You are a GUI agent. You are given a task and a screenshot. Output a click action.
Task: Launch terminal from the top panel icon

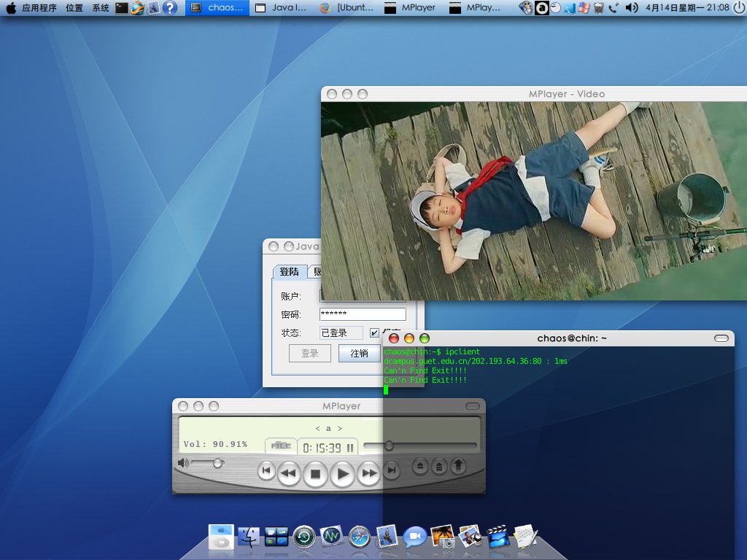[x=122, y=7]
